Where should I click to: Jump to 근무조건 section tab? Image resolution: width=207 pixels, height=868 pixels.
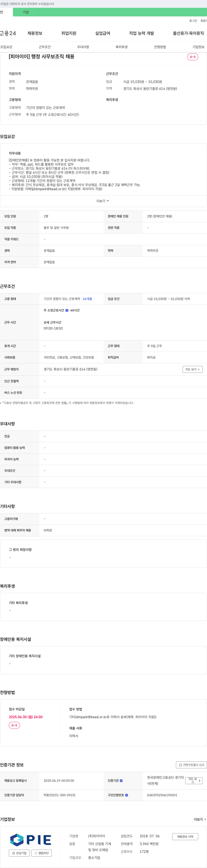click(x=45, y=47)
